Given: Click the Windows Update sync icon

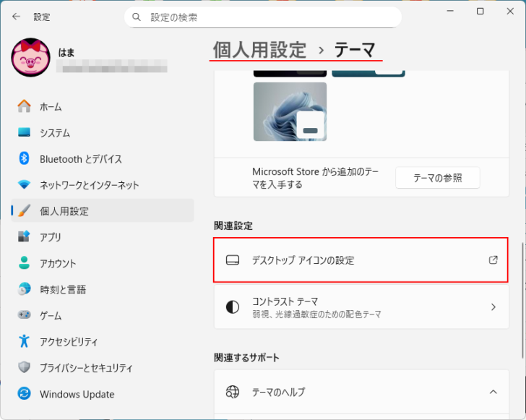Looking at the screenshot, I should (x=24, y=393).
